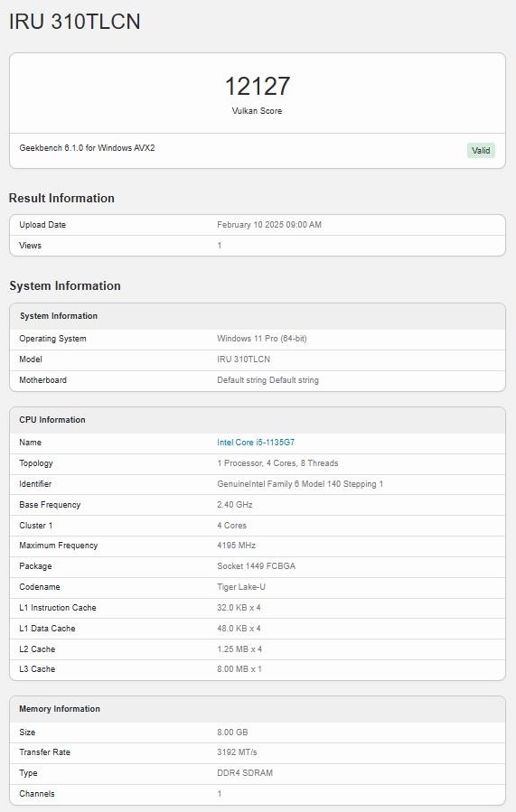516x812 pixels.
Task: Click the Codename Tiger Lake-U value
Action: (x=241, y=587)
